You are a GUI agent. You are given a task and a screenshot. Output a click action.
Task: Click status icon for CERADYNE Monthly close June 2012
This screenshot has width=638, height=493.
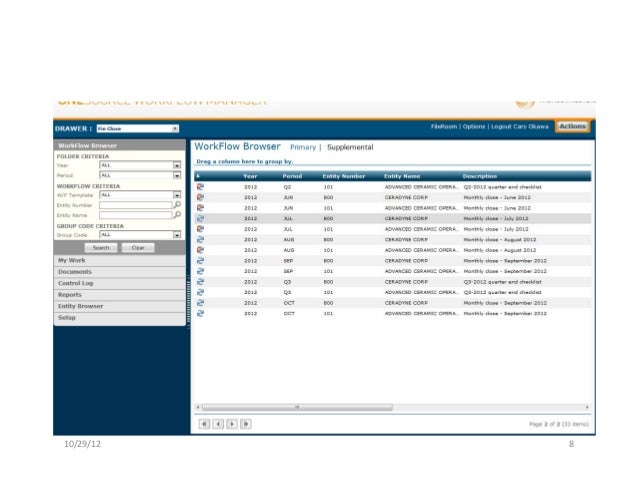(x=200, y=197)
